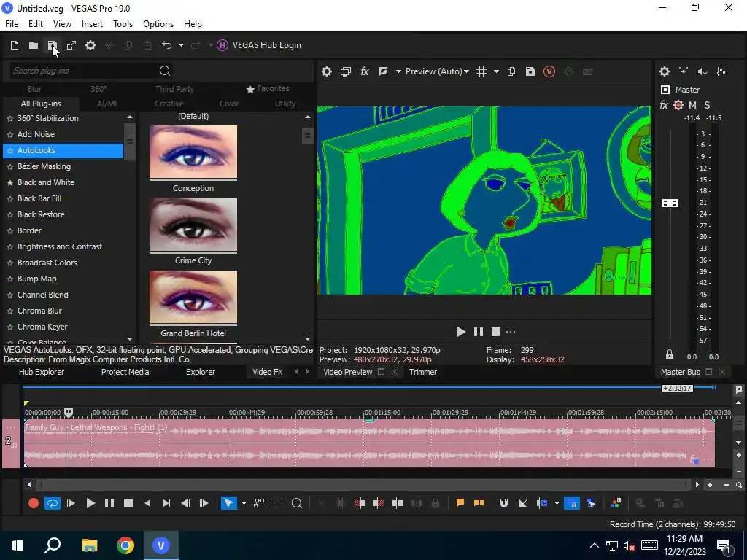Image resolution: width=747 pixels, height=560 pixels.
Task: Choose the Conception AutoLooks preset thumbnail
Action: click(193, 152)
